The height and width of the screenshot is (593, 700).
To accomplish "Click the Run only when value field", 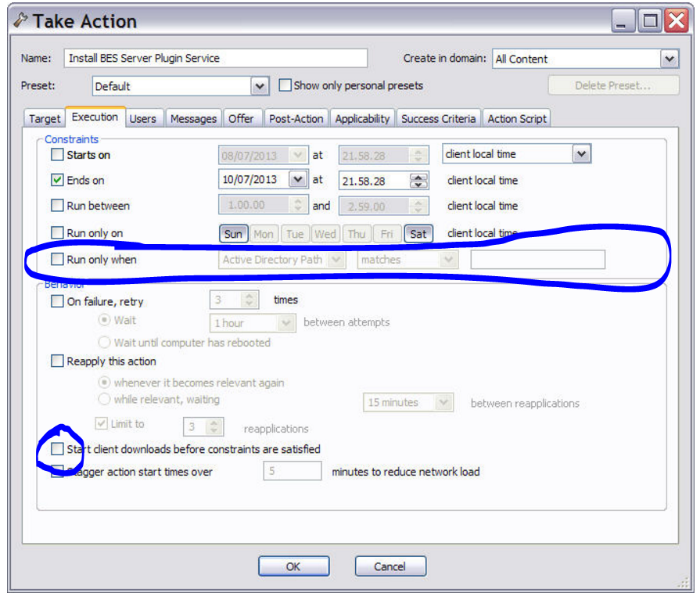I will 538,260.
